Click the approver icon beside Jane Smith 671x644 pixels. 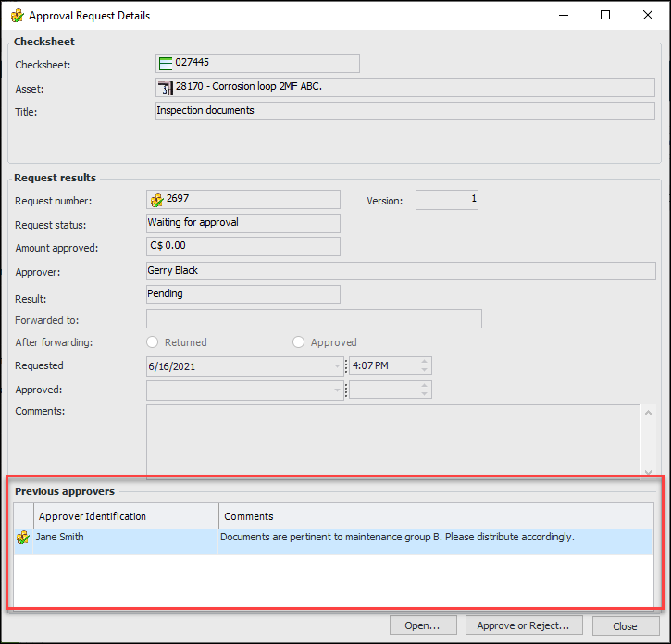(x=23, y=538)
